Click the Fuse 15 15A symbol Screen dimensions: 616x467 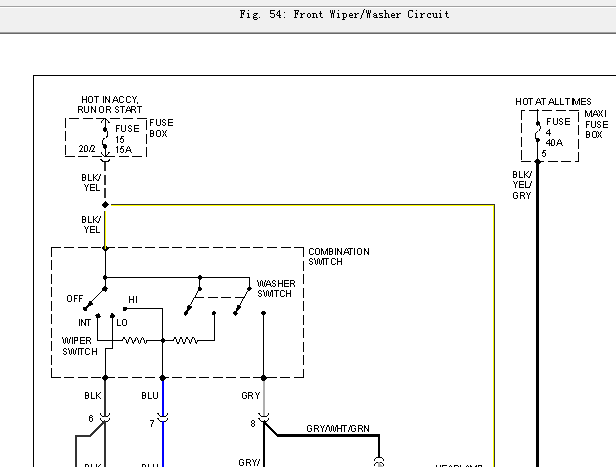105,136
